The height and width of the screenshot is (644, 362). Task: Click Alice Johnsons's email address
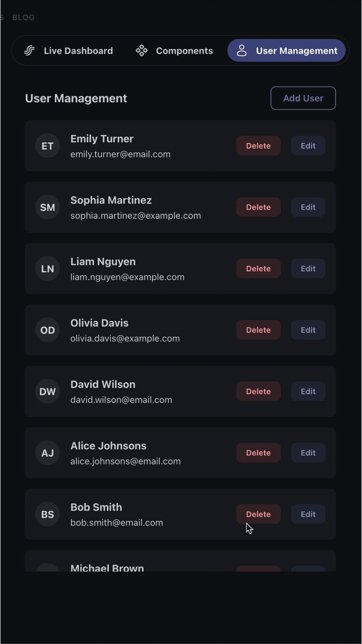tap(125, 461)
